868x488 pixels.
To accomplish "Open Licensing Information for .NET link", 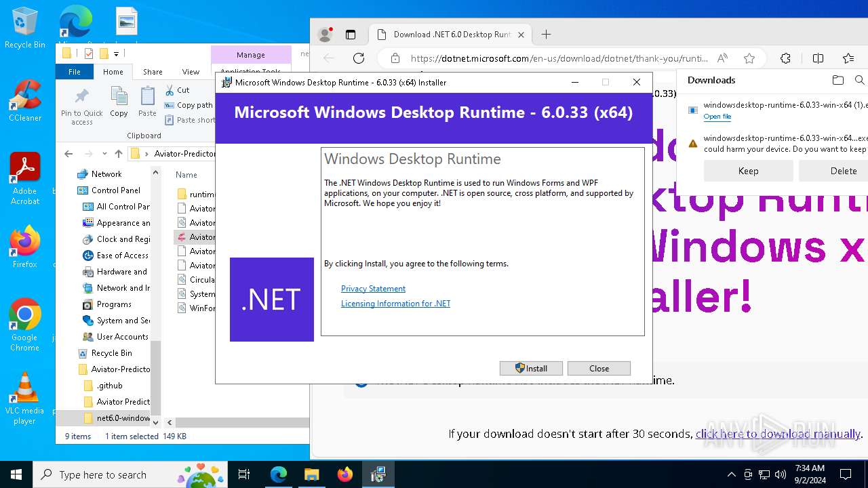I will (x=395, y=304).
